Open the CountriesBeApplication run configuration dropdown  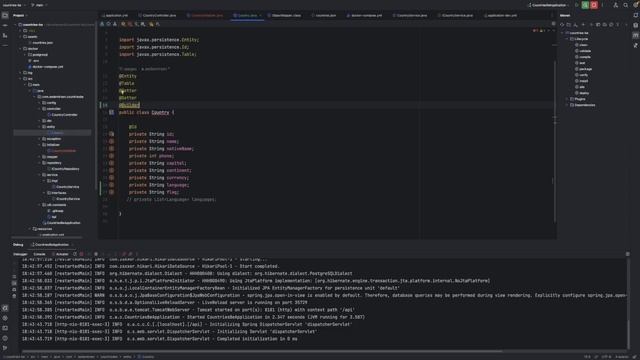click(549, 5)
